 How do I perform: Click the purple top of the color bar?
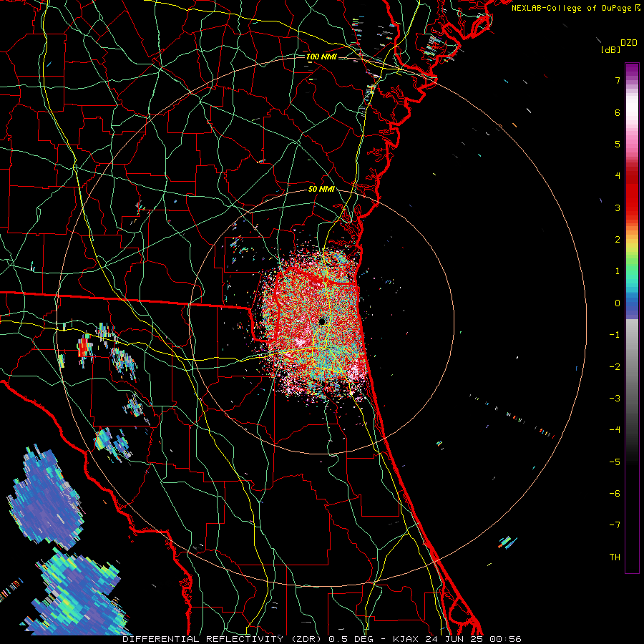(632, 70)
